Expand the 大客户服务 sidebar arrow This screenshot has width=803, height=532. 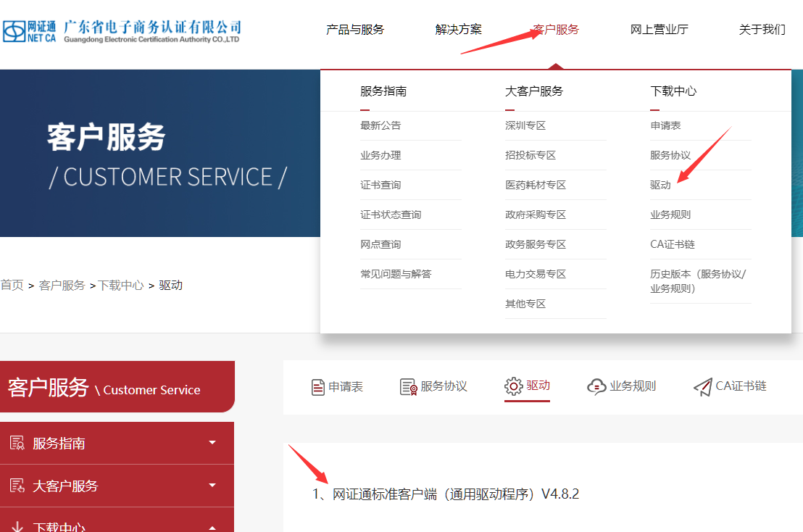coord(212,486)
